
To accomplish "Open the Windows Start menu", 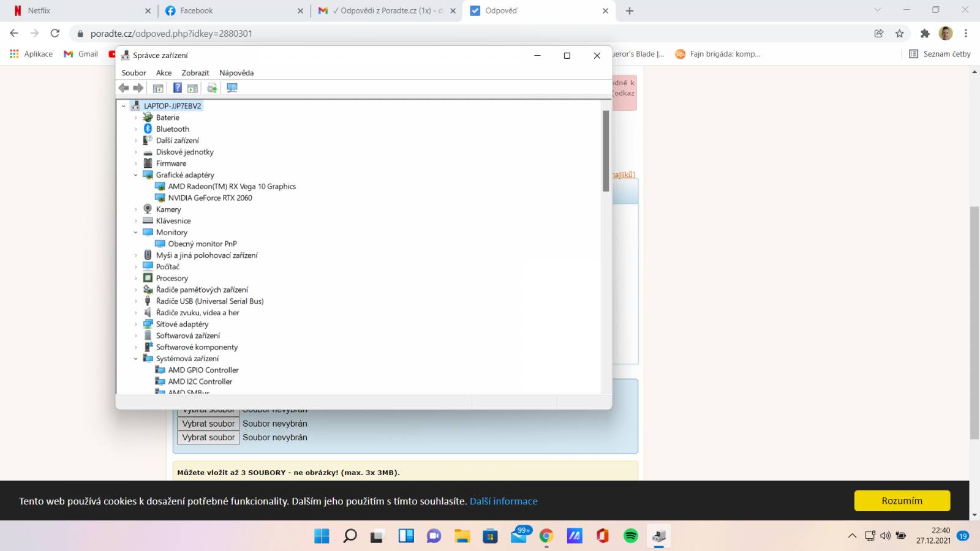I will [322, 536].
